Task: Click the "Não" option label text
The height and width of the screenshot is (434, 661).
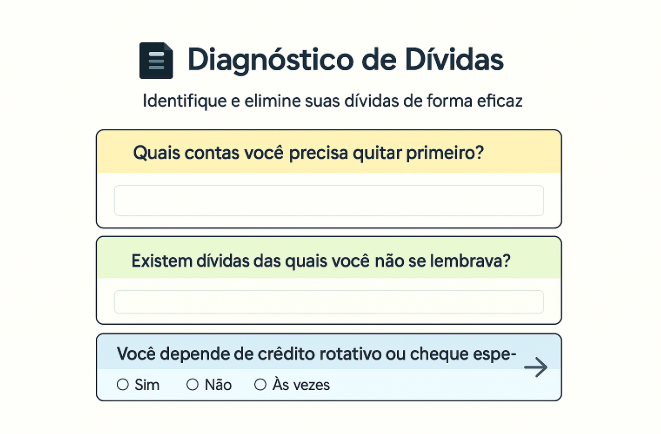Action: click(x=218, y=384)
